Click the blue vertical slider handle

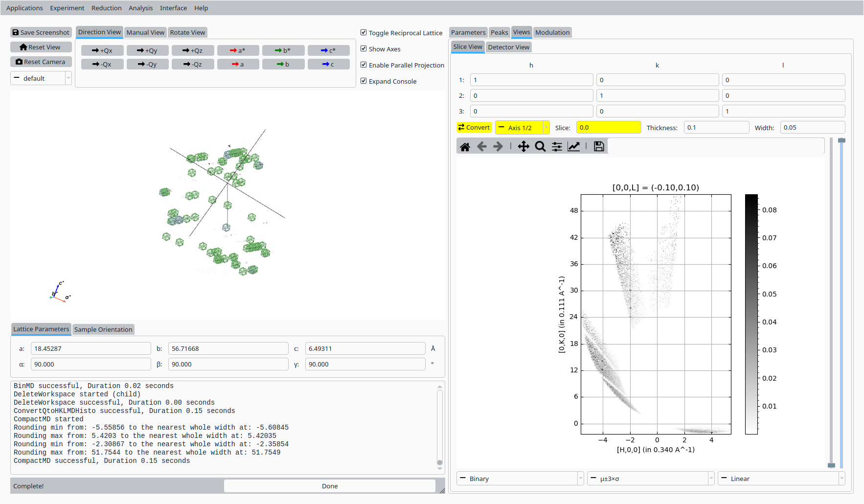pyautogui.click(x=841, y=141)
